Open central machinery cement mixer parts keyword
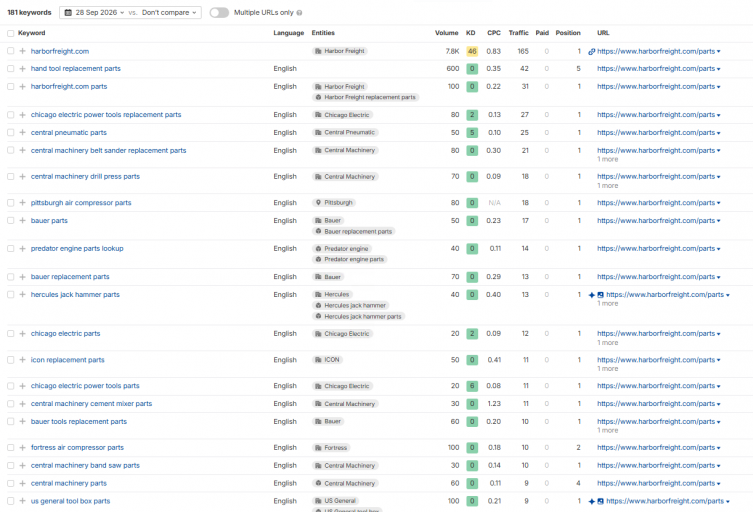Screen dimensions: 753x512 [x=91, y=404]
